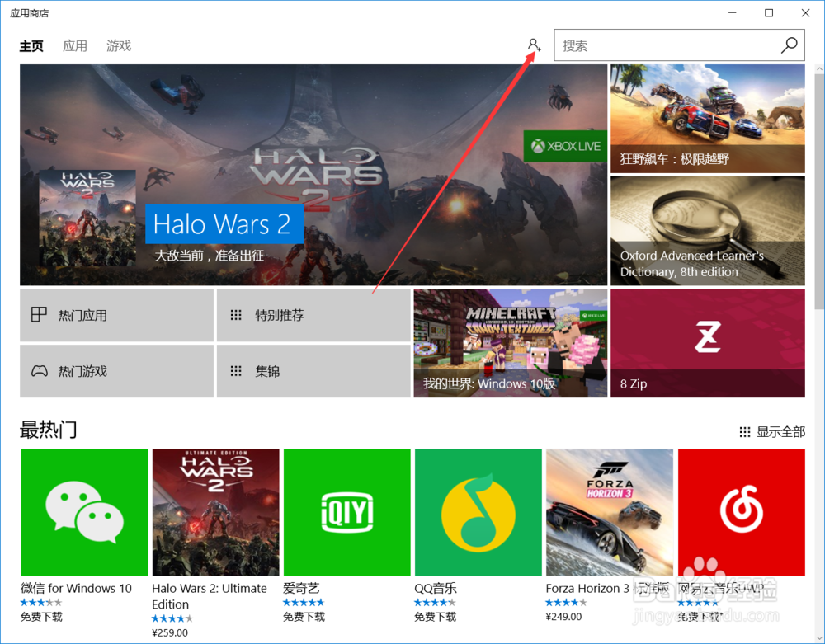
Task: Open the 狂野飙车：极限越野 tile
Action: click(x=708, y=119)
